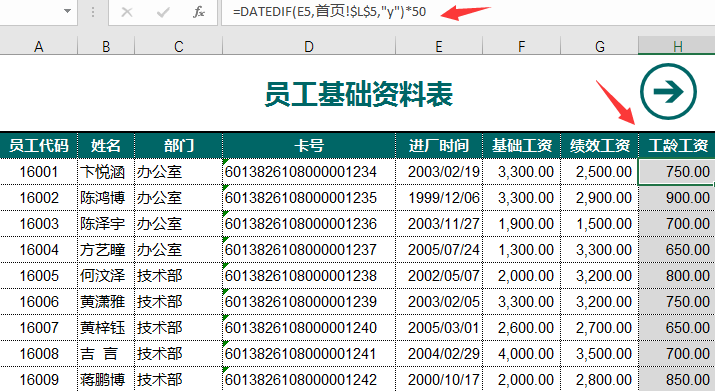Click the 姓名 header cell
Viewport: 715px width, 391px height.
coord(106,146)
